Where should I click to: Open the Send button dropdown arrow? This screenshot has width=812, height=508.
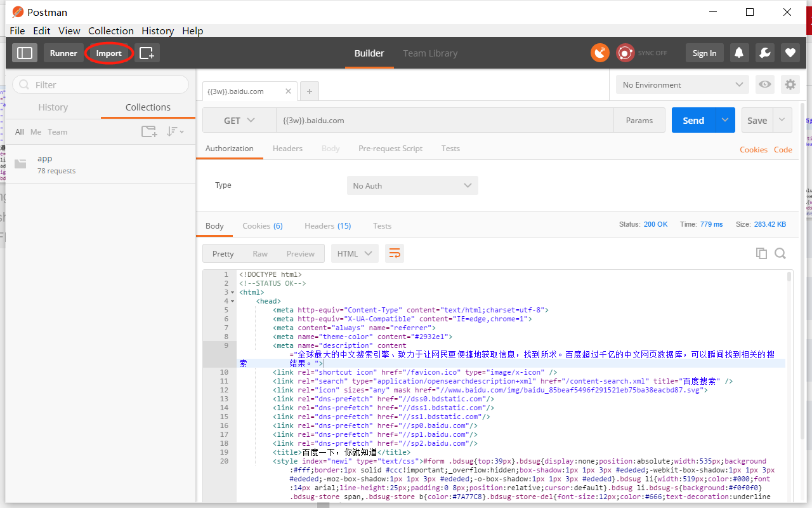[x=725, y=120]
